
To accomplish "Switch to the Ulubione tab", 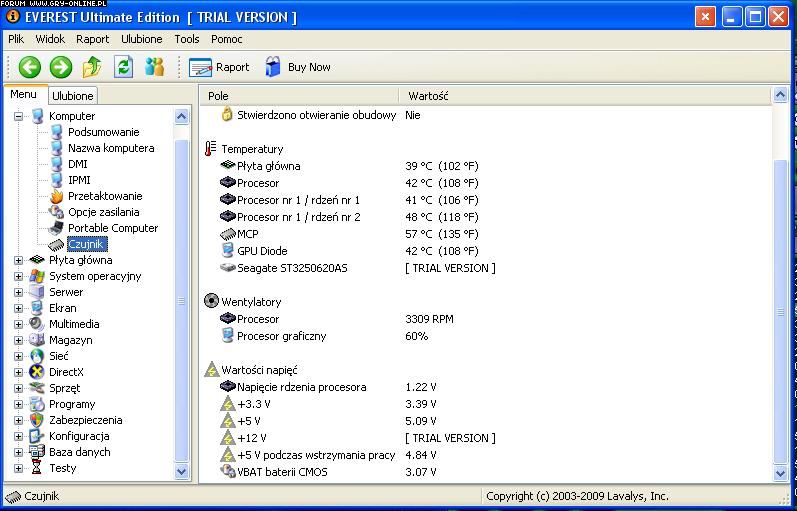I will point(73,96).
